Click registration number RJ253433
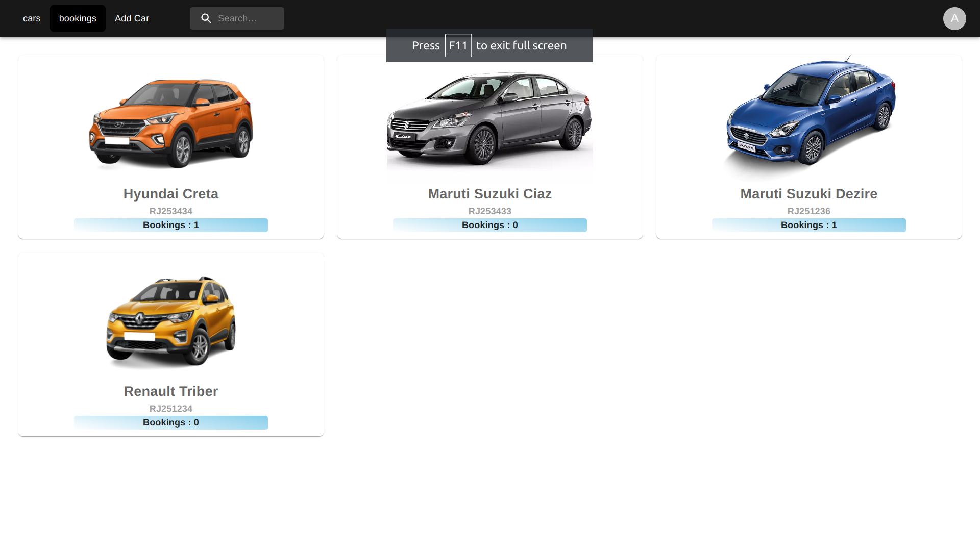The image size is (980, 551). coord(490,211)
